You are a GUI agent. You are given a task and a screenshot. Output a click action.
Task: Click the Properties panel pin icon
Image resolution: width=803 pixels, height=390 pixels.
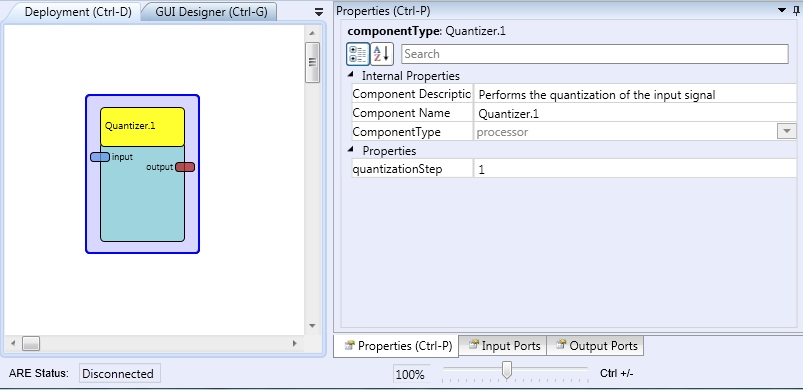[796, 10]
